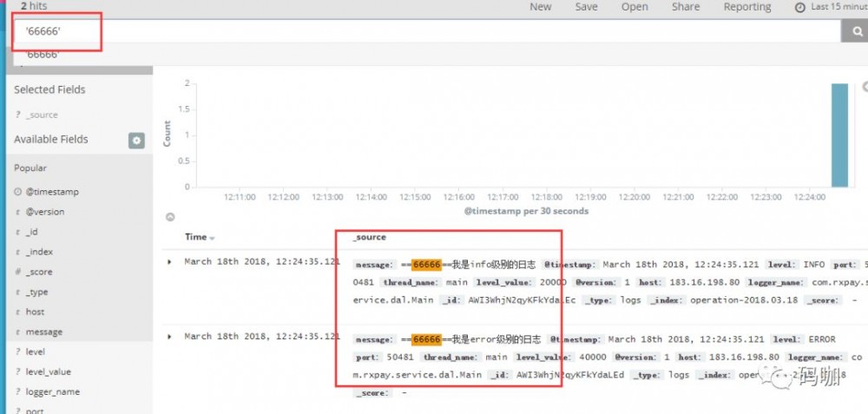This screenshot has height=414, width=868.
Task: Sort by Time column arrow
Action: coord(212,239)
